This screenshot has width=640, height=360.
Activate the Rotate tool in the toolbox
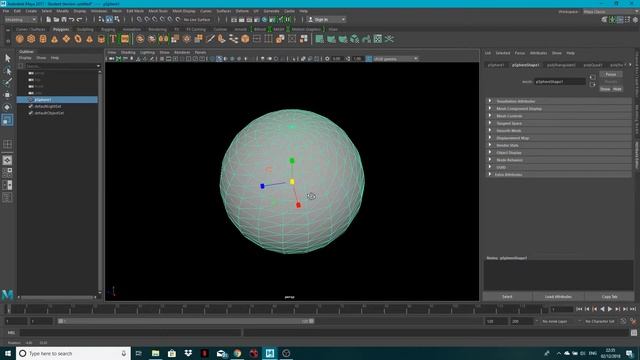pos(7,107)
